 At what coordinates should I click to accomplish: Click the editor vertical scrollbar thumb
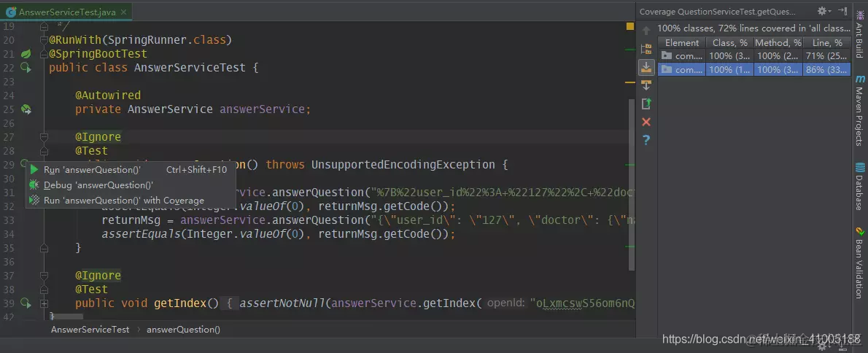click(x=632, y=185)
